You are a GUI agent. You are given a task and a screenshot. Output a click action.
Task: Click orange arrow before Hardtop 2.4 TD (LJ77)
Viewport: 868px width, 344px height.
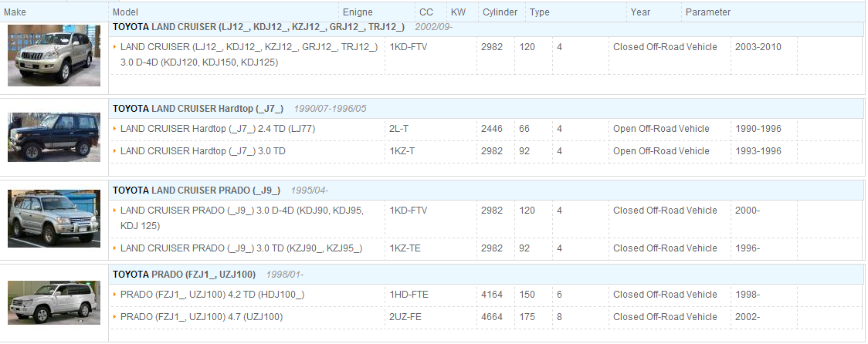(114, 128)
